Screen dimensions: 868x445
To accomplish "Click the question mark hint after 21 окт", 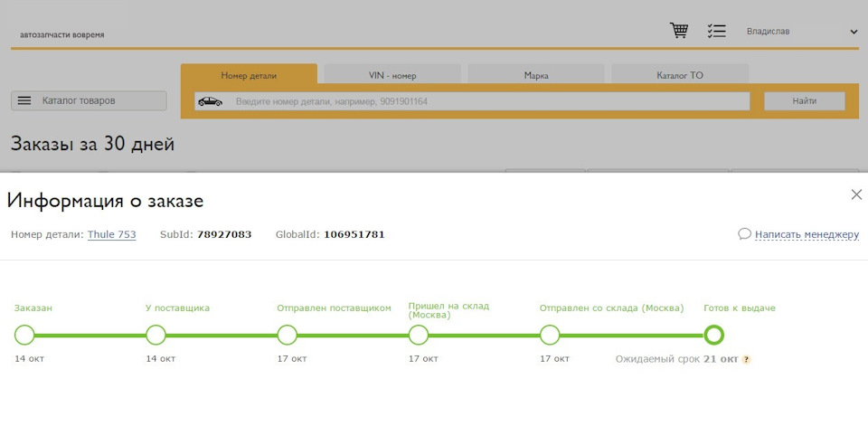I will [746, 360].
